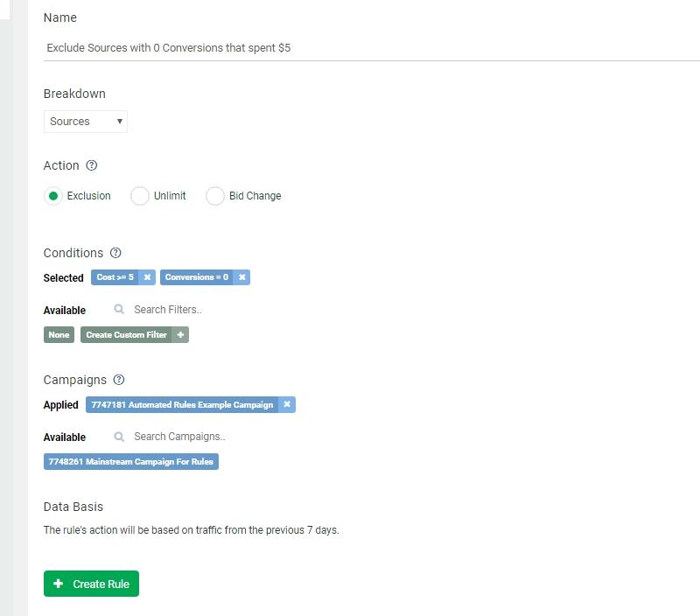The height and width of the screenshot is (616, 700).
Task: Click the Breakdown dropdown arrow
Action: [x=120, y=122]
